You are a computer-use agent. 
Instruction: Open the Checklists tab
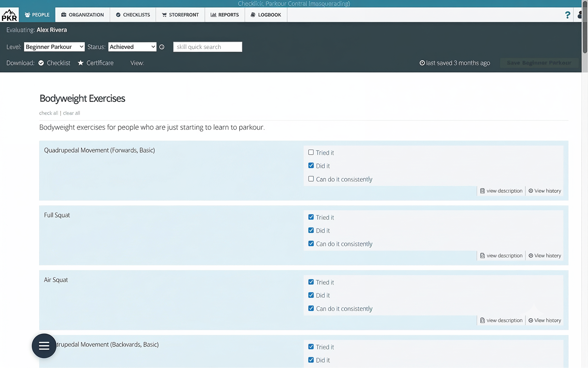coord(133,15)
